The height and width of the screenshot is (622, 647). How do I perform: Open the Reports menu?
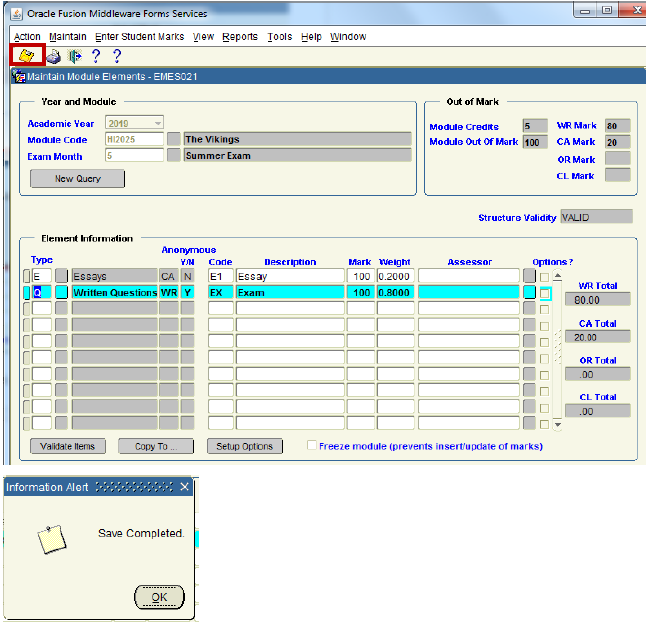239,37
